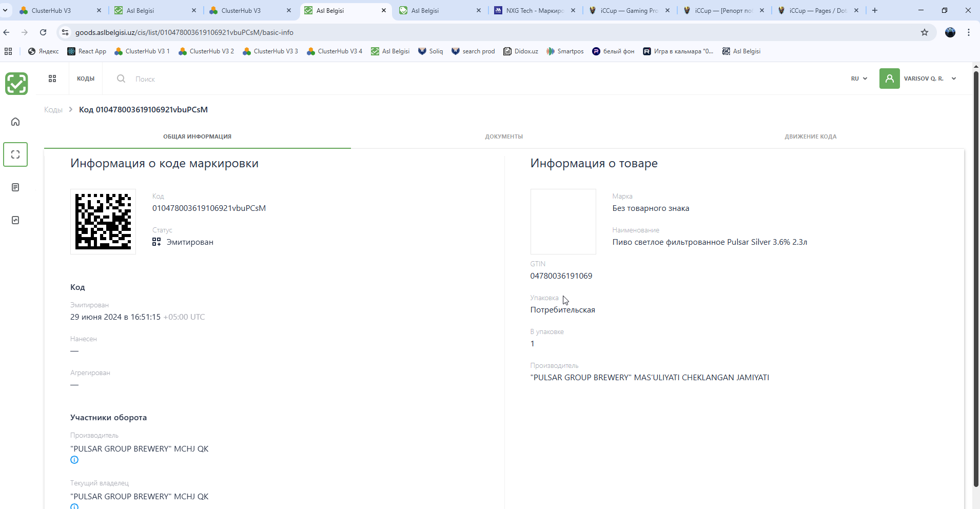This screenshot has width=980, height=509.
Task: Open the Smartpos bookmark
Action: pyautogui.click(x=565, y=51)
